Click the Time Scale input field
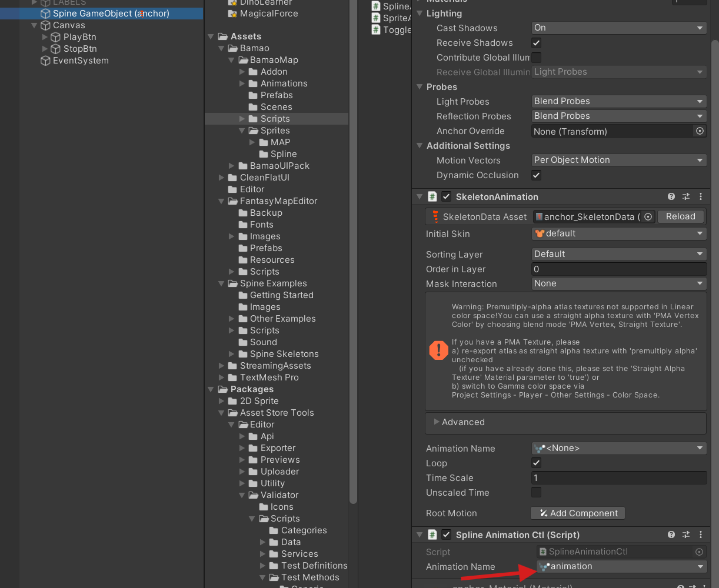The height and width of the screenshot is (588, 719). [618, 478]
